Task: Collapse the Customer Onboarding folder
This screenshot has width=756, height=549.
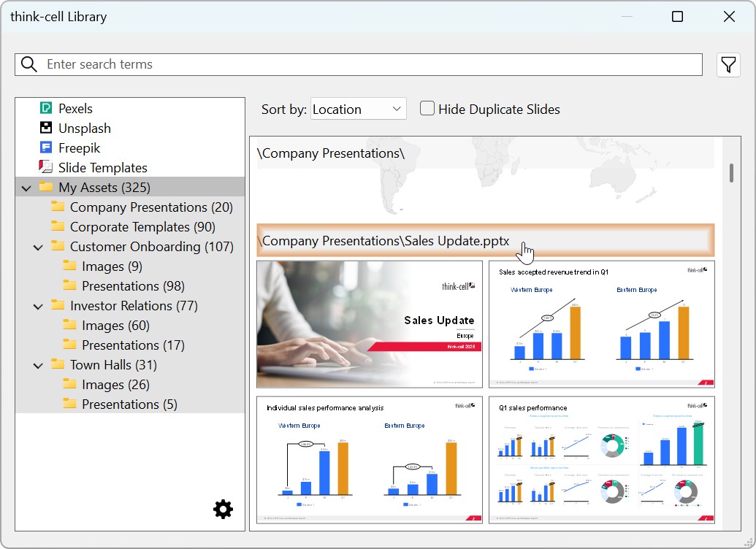Action: [x=39, y=247]
